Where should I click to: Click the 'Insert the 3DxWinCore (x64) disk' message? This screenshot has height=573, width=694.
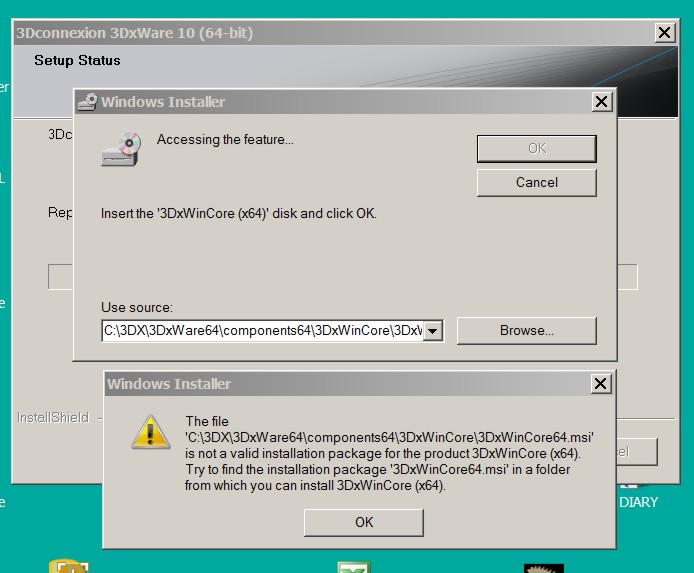239,214
